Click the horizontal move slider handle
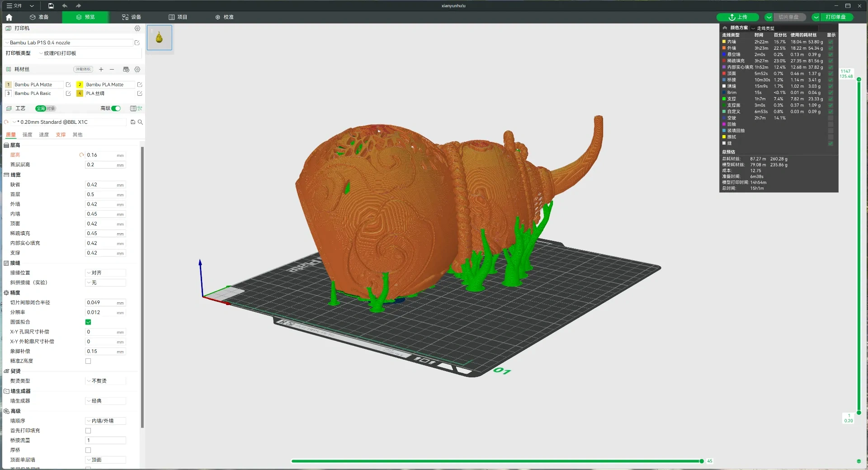 702,461
